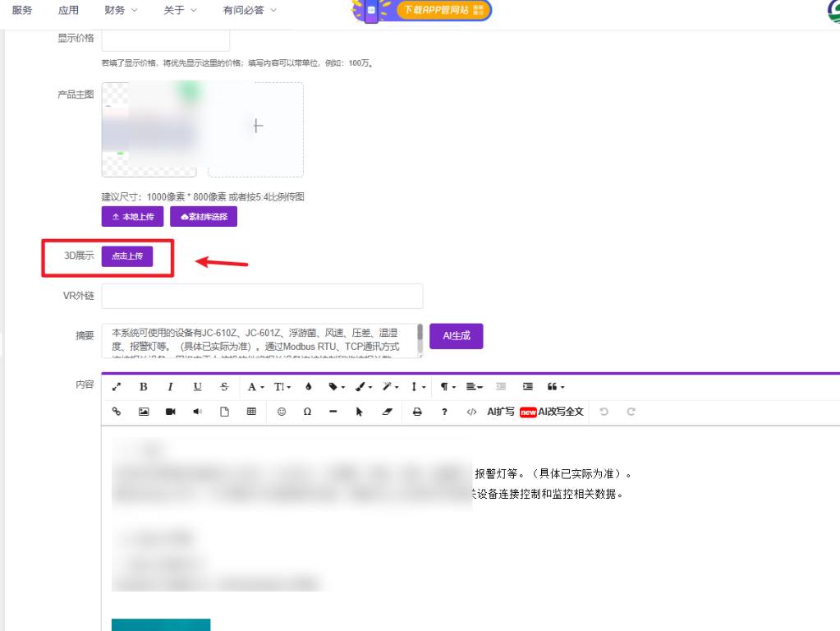Open paragraph format dropdown
The height and width of the screenshot is (631, 840).
(448, 386)
